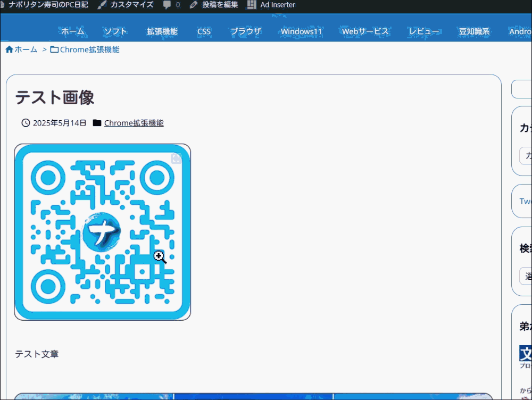Click the clock icon beside the date
This screenshot has width=532, height=400.
pyautogui.click(x=26, y=123)
